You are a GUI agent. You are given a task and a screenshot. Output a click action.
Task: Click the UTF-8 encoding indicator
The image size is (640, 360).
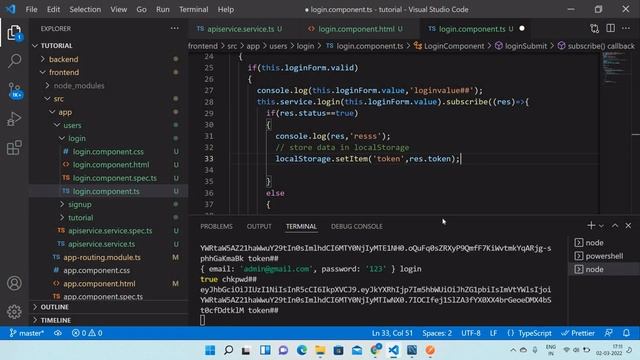(471, 333)
